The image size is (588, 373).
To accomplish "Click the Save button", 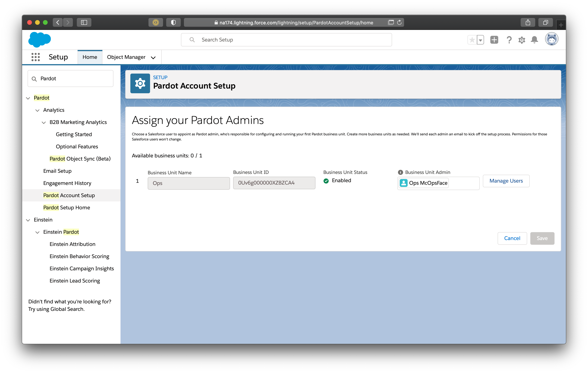I will click(x=542, y=238).
